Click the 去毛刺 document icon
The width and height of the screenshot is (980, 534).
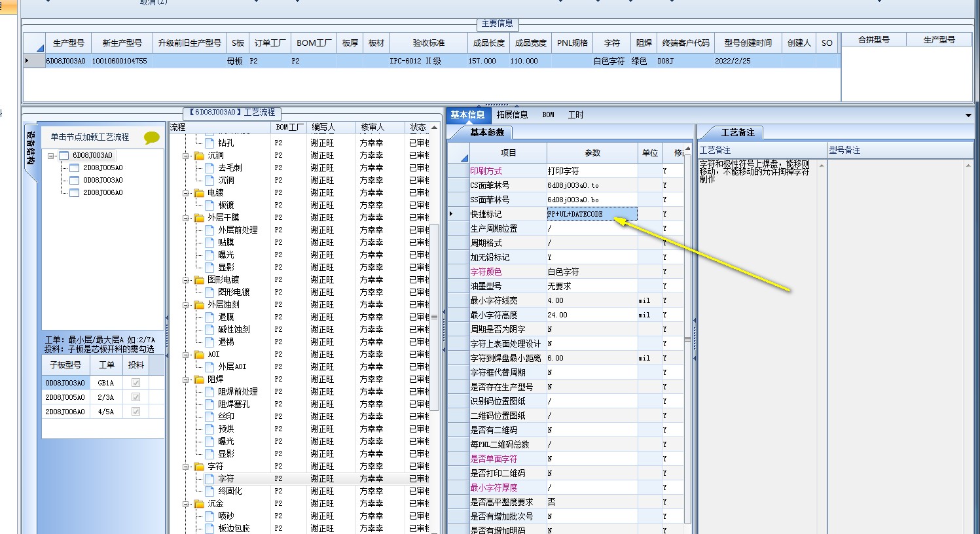click(209, 168)
